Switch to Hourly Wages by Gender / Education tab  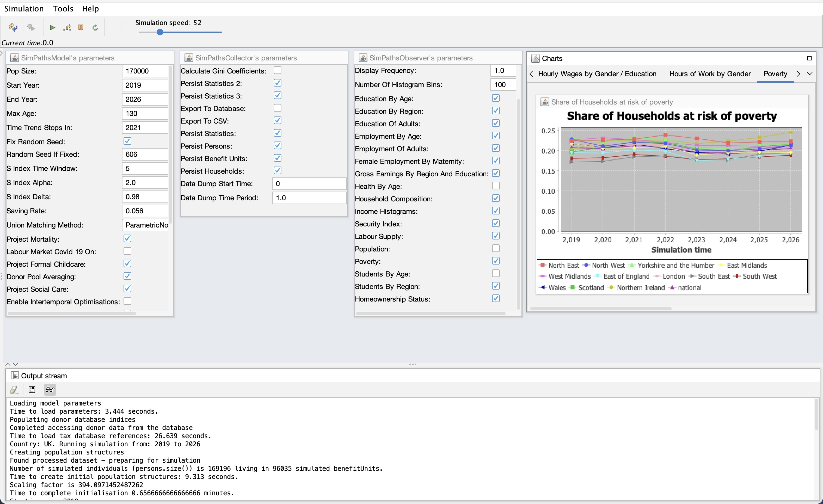597,74
